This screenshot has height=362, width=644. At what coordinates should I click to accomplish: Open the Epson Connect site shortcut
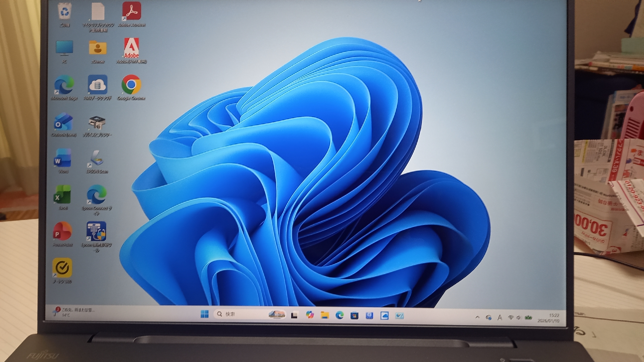(x=97, y=200)
